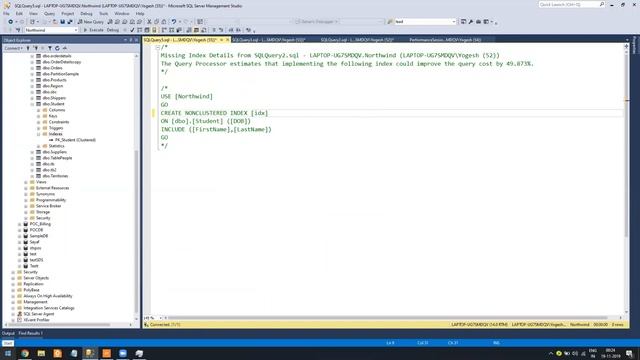
Task: Click the Refresh icon in Object Explorer toolbar
Action: (x=57, y=48)
